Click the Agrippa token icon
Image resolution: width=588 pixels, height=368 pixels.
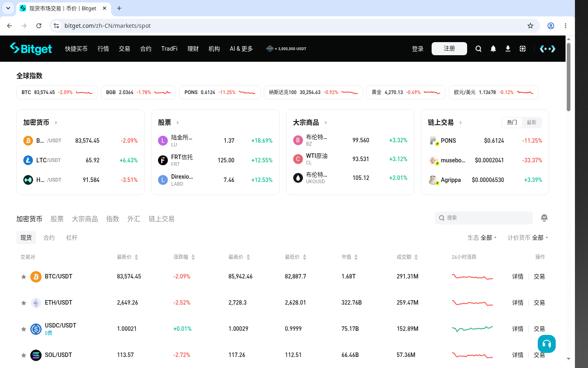[433, 180]
